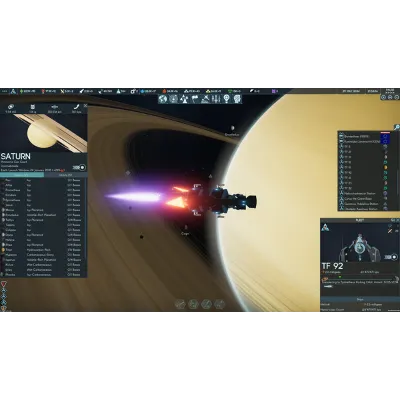Click the search magnifier above the fleet list

(x=396, y=127)
